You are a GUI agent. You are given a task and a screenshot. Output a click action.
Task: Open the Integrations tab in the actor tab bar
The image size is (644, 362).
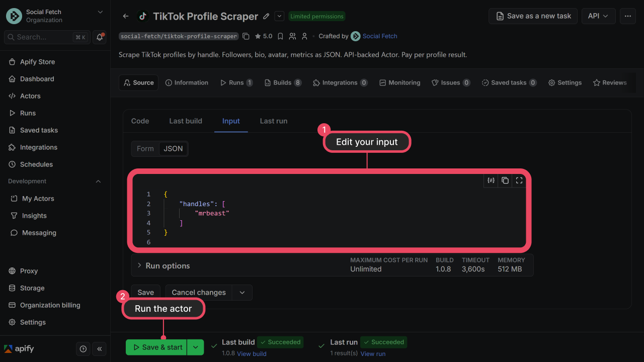[x=340, y=83]
